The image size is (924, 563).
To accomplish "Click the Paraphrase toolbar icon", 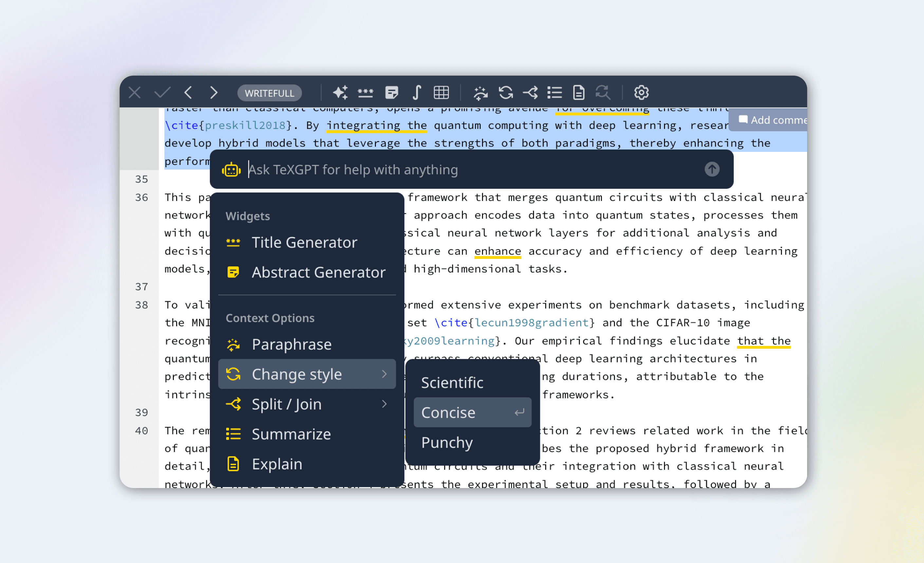I will coord(480,93).
